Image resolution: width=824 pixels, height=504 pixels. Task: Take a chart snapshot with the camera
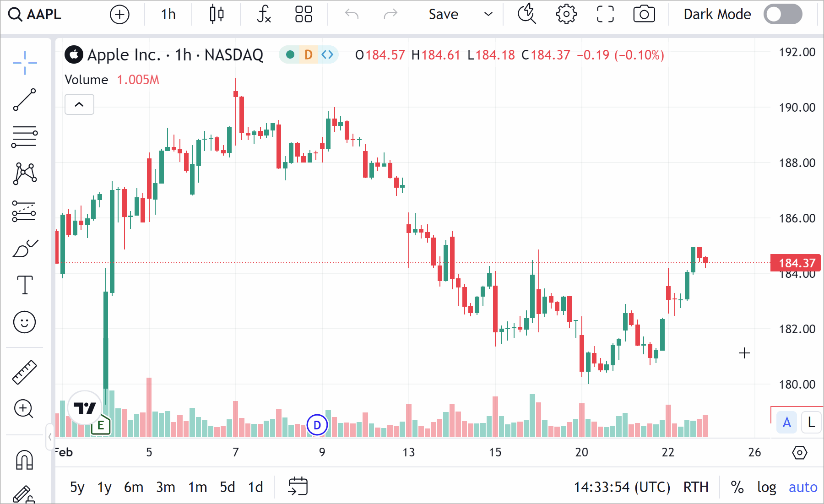click(644, 14)
